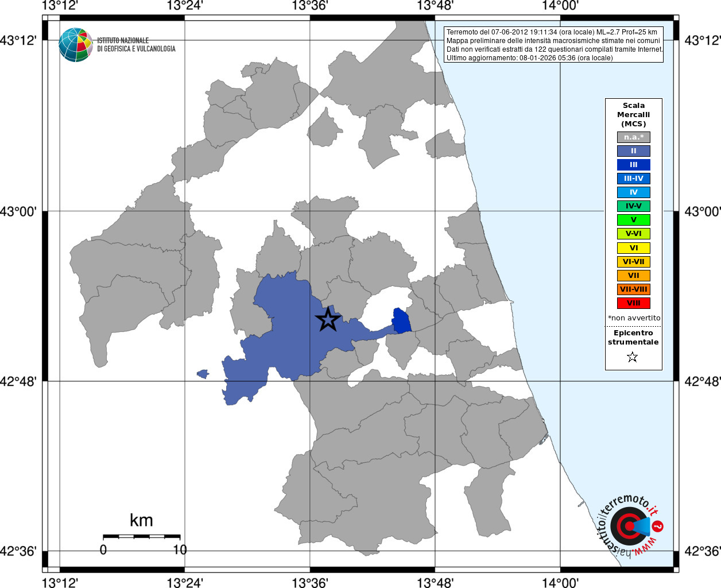721x588 pixels.
Task: Click the epicenter star on the map
Action: pos(328,319)
